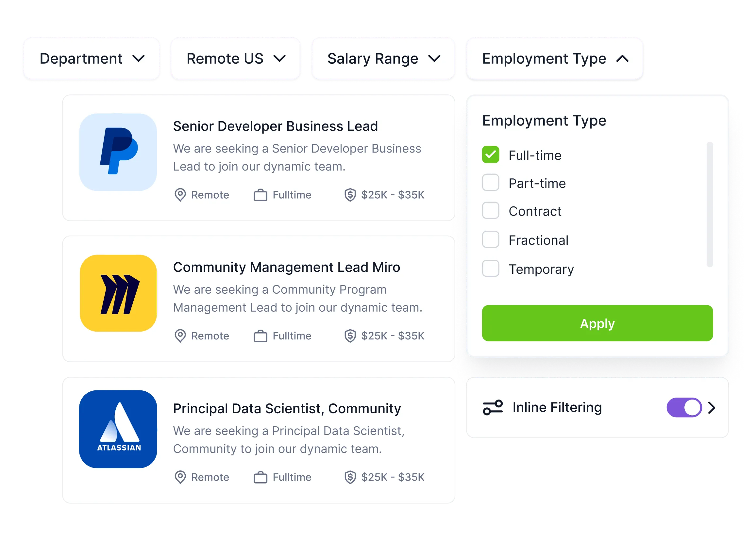Click the Fulltime briefcase icon on Miro listing
Viewport: 756px width, 541px height.
261,336
